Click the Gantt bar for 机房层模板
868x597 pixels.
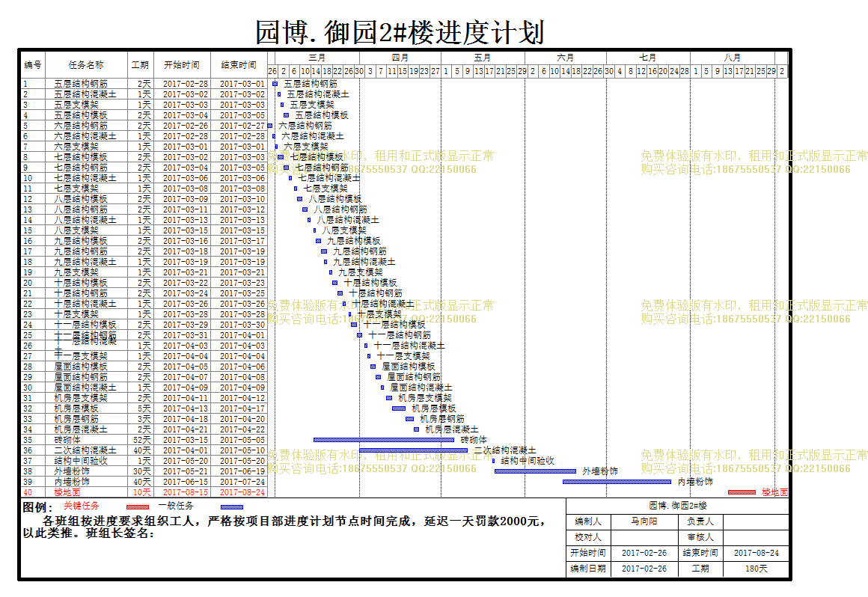(x=399, y=408)
